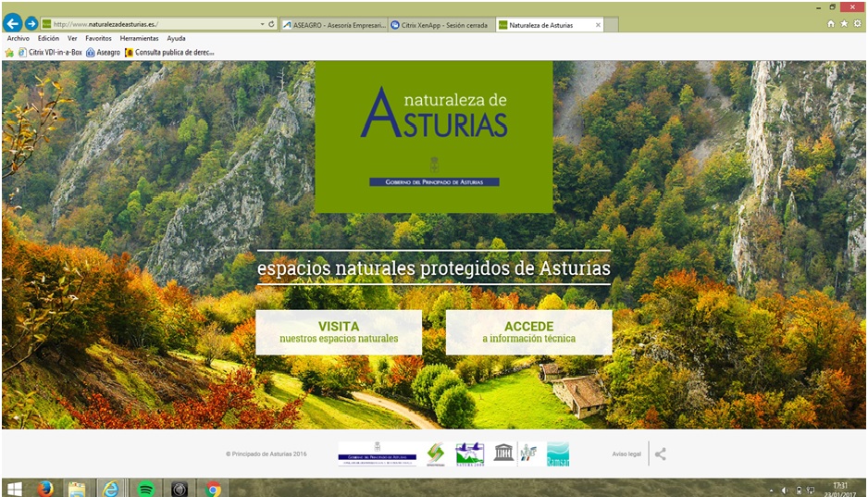This screenshot has height=497, width=868.
Task: Click the add-to-favorites-bar star icon
Action: pyautogui.click(x=9, y=53)
